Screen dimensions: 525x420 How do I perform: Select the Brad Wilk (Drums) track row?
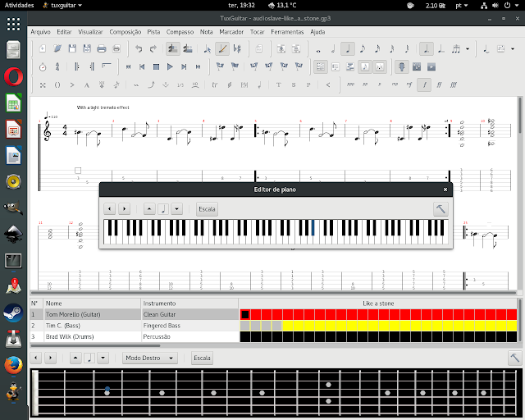click(x=135, y=336)
